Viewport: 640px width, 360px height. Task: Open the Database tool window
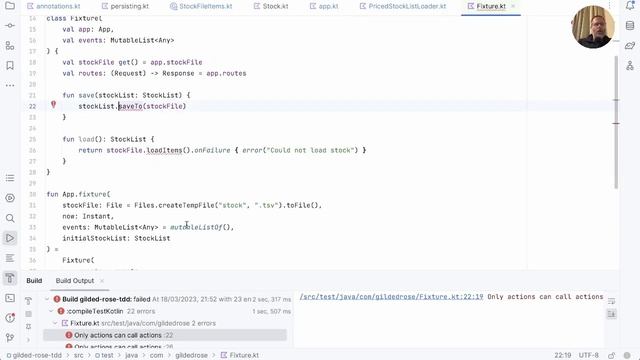tap(630, 25)
